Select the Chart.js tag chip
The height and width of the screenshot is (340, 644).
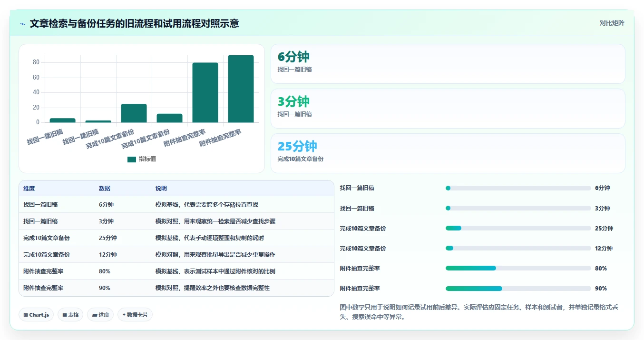tap(36, 315)
